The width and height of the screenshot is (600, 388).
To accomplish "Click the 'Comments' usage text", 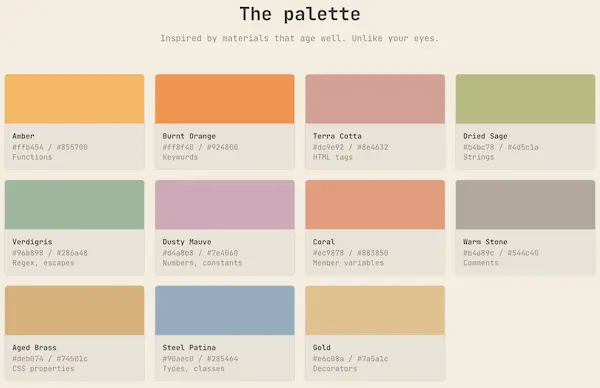I will coord(481,263).
